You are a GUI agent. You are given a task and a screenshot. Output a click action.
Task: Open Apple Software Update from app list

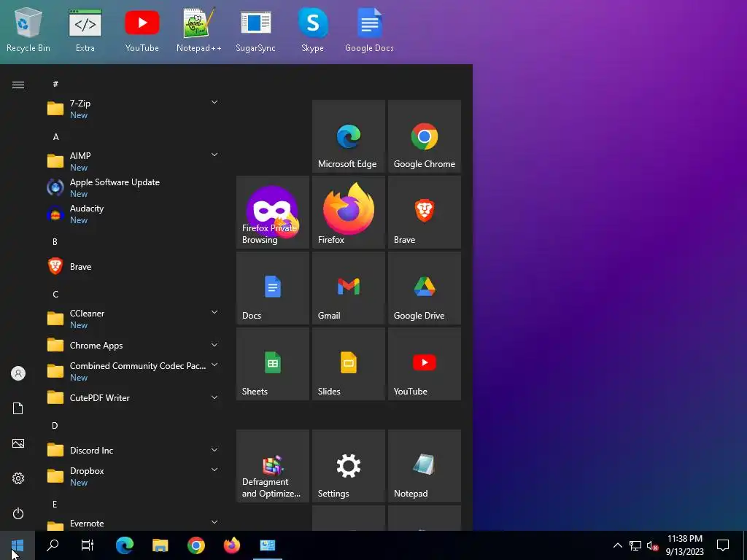[x=133, y=187]
